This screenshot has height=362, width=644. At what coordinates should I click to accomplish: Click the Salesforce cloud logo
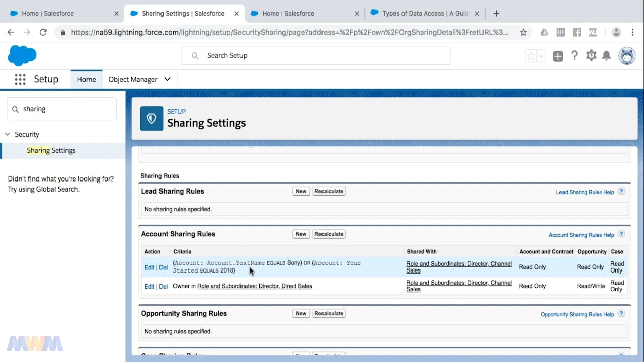click(22, 55)
